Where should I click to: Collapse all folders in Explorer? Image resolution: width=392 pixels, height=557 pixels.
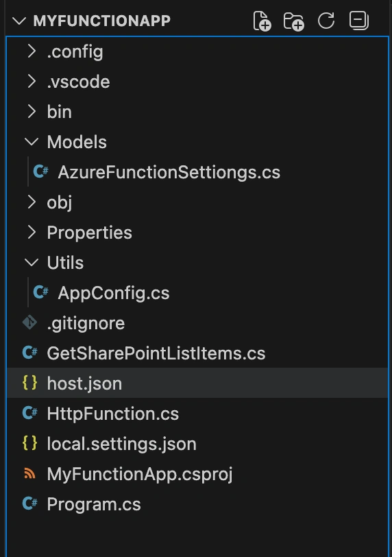pos(358,21)
